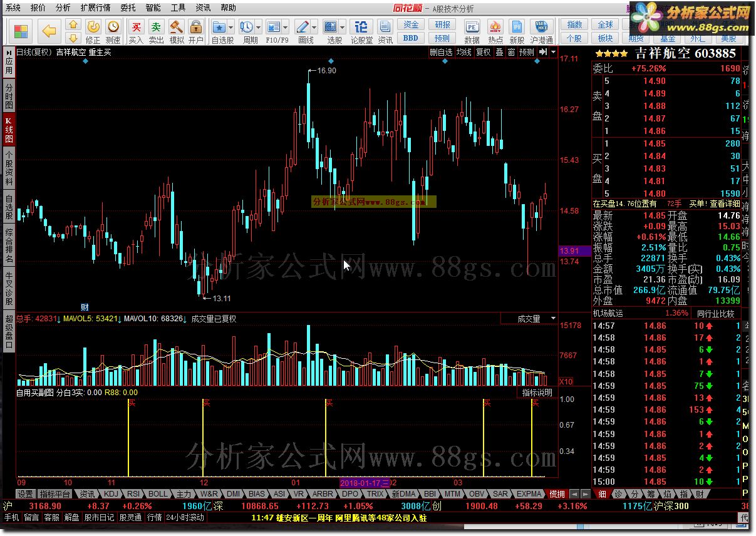Open the 开户 account opening icon

coord(196,31)
